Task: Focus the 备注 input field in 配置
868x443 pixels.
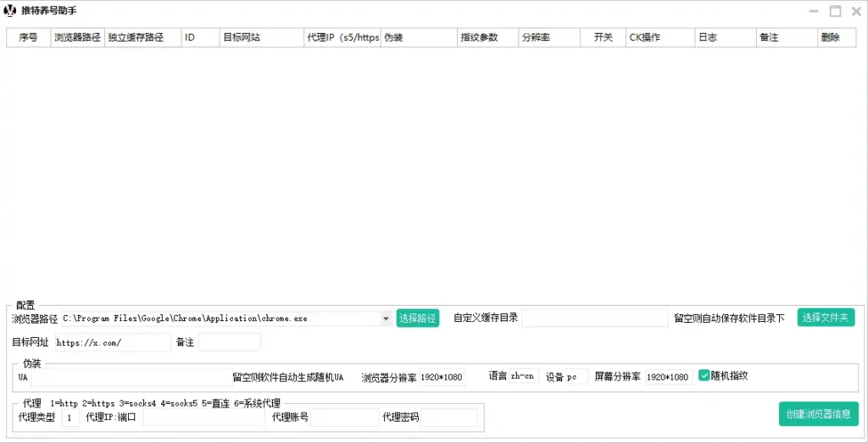Action: [x=229, y=342]
